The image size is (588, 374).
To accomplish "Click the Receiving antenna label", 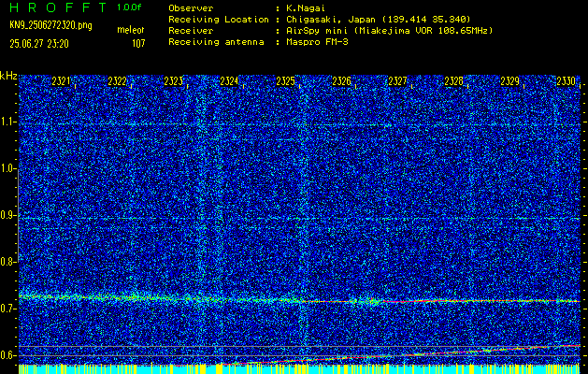I will (216, 42).
